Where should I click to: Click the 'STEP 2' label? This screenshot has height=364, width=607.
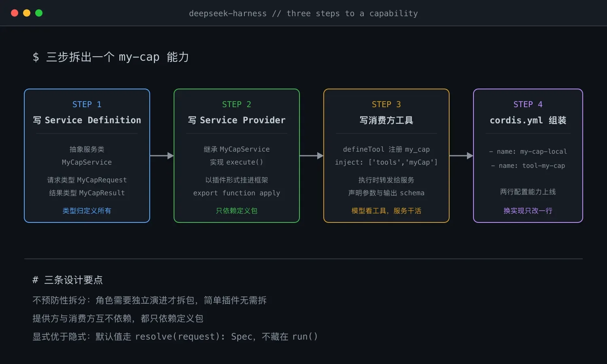coord(237,104)
